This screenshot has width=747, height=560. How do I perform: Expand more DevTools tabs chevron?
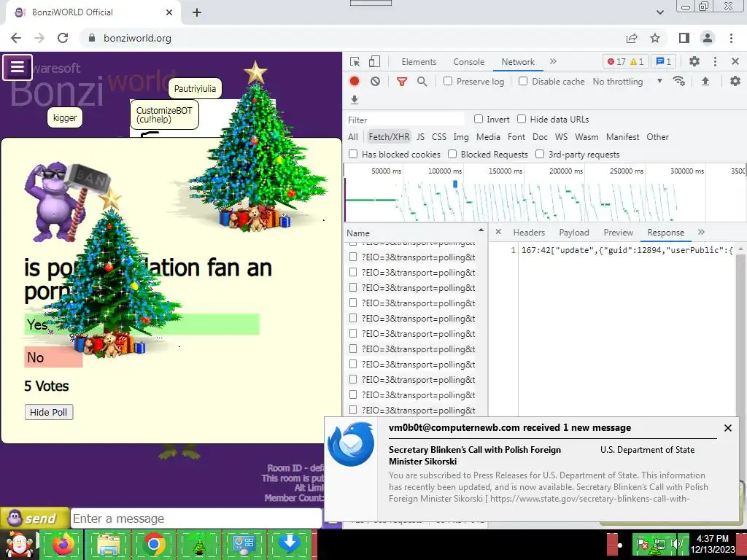[553, 61]
